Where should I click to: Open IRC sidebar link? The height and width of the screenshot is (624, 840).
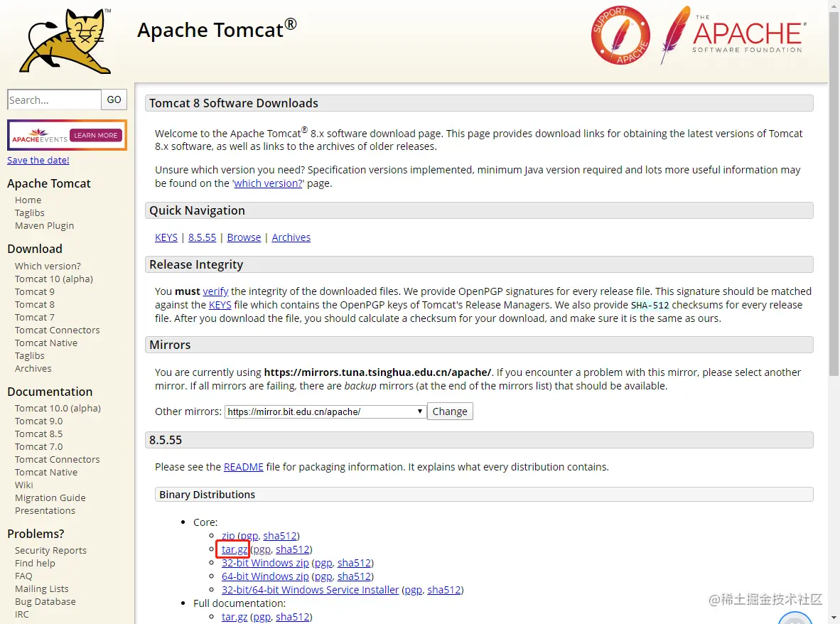click(x=22, y=614)
